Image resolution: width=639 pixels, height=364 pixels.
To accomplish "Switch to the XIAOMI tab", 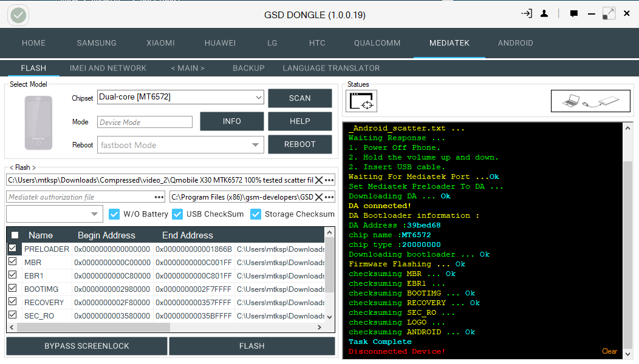I will 160,42.
